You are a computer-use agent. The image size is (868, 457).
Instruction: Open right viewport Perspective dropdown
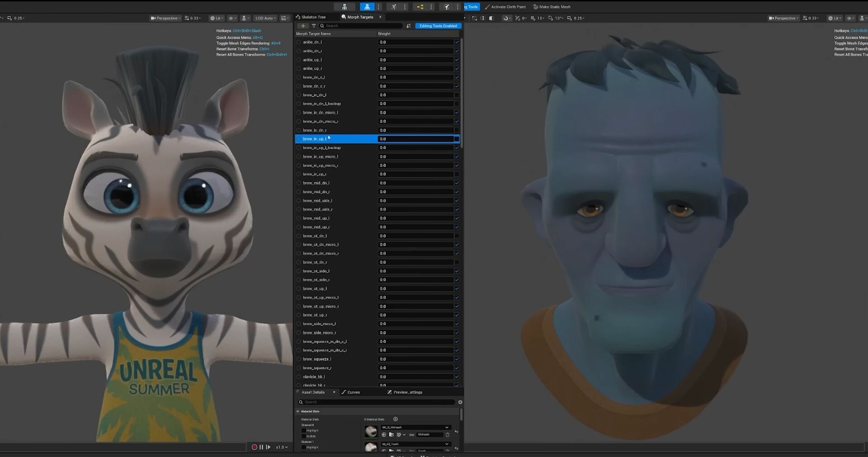click(x=783, y=18)
